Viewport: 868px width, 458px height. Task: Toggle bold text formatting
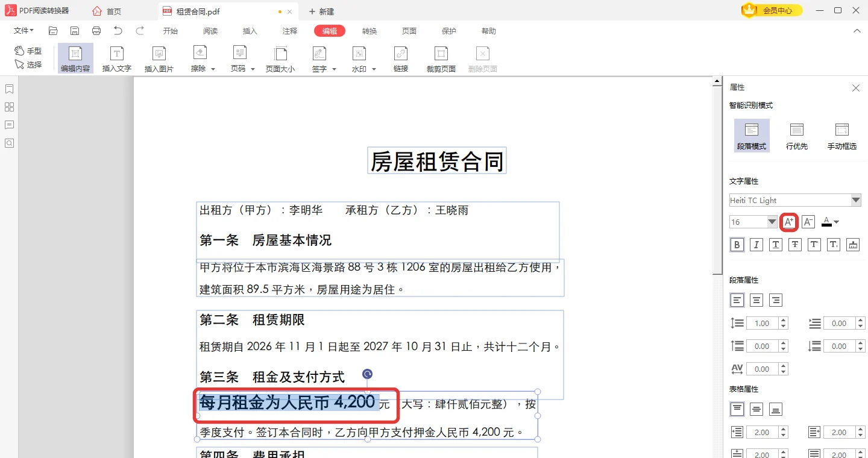737,245
